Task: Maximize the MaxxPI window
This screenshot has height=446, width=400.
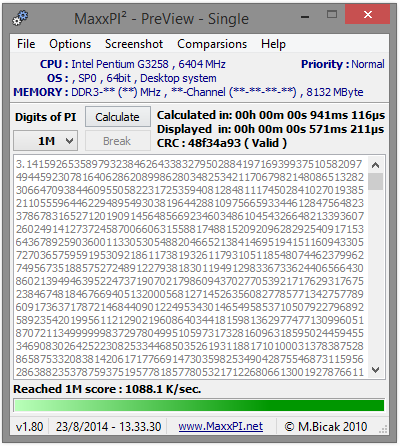Action: point(332,15)
